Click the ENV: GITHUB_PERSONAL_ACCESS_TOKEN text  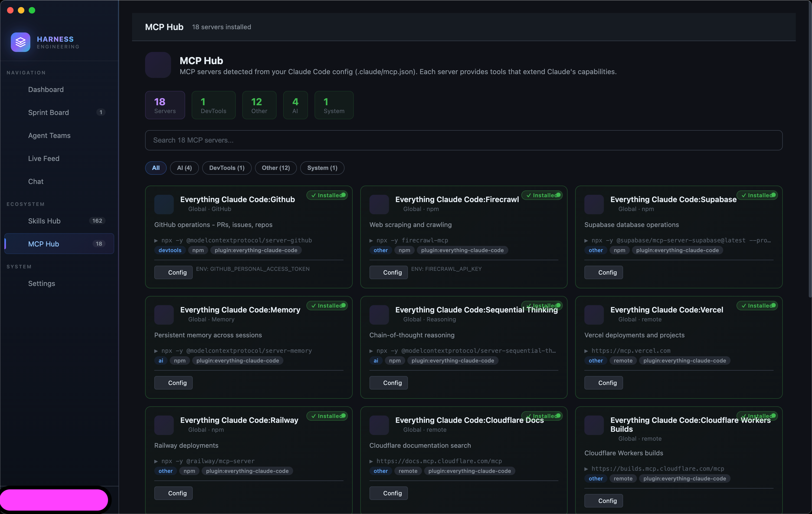253,269
